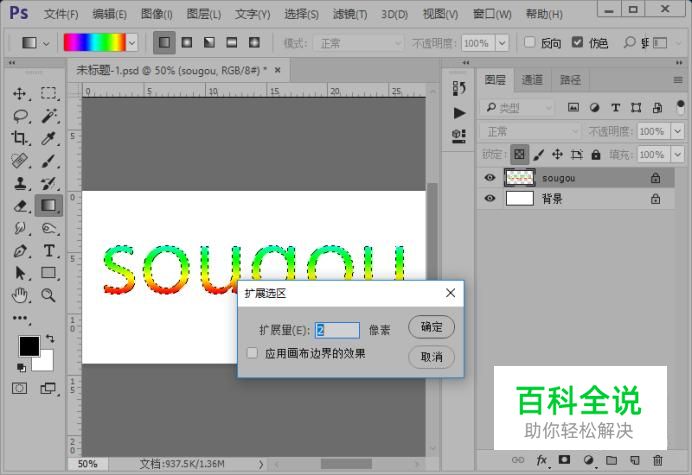Add a layer mask
Screen dimensions: 692x475
click(x=564, y=460)
